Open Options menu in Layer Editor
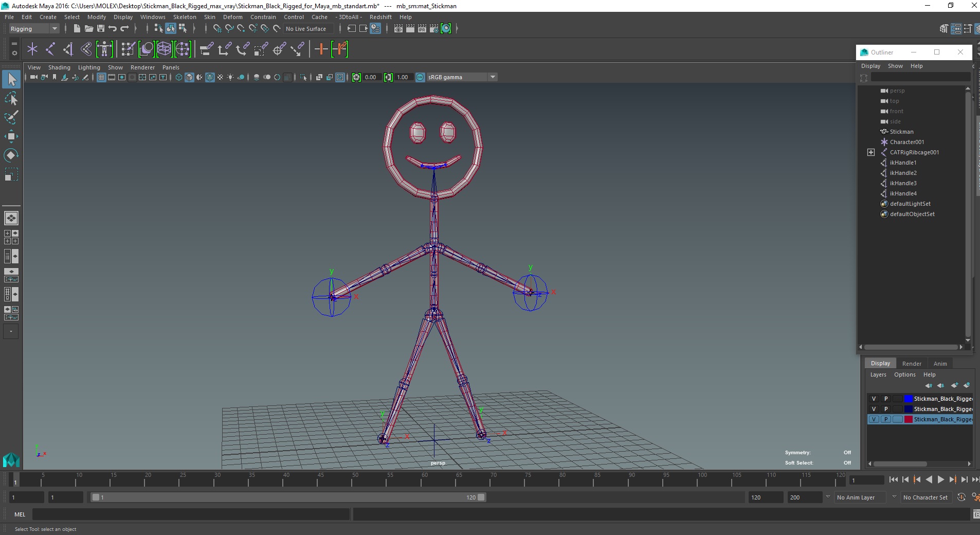The height and width of the screenshot is (535, 980). pyautogui.click(x=904, y=374)
